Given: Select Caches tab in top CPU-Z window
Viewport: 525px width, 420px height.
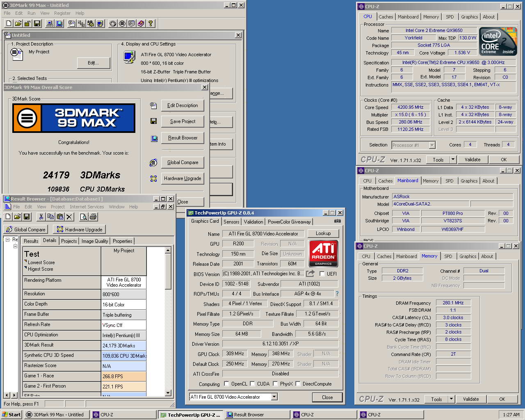Looking at the screenshot, I should [386, 17].
